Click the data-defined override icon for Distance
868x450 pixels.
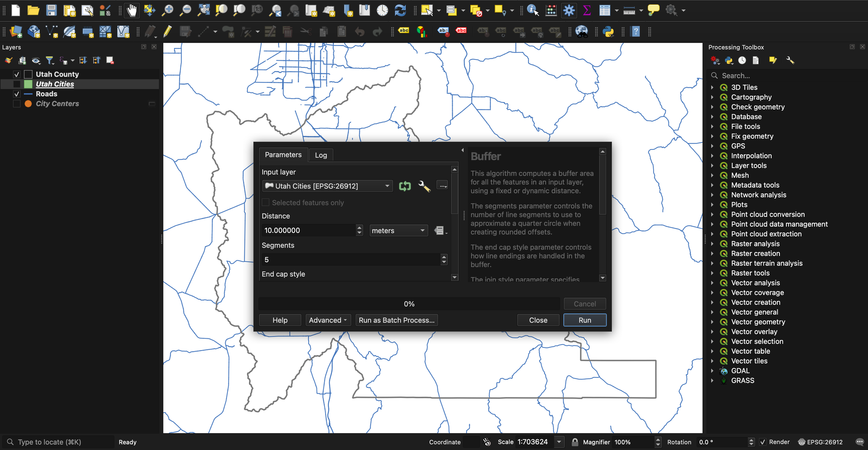pyautogui.click(x=440, y=231)
